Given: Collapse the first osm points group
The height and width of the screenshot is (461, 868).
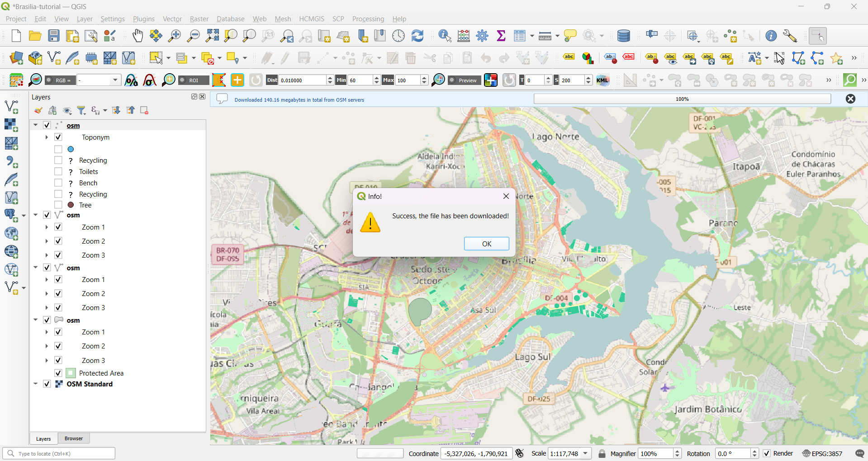Looking at the screenshot, I should (35, 125).
